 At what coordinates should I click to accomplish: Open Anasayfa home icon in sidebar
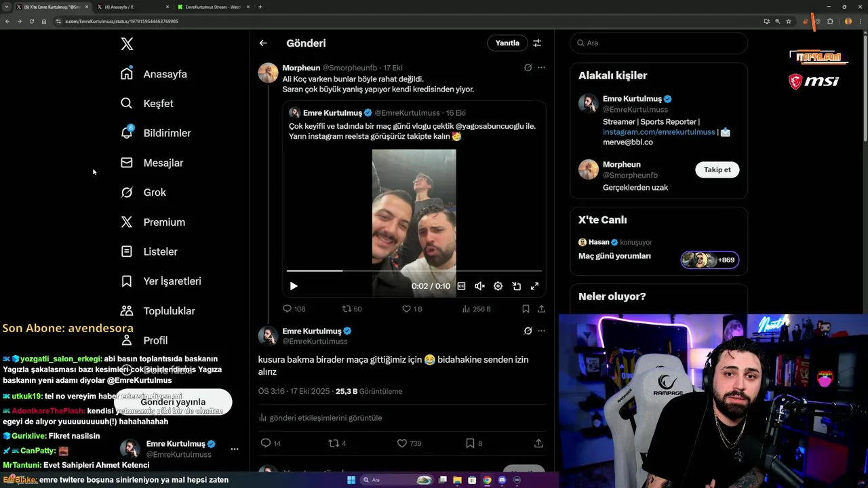coord(127,74)
